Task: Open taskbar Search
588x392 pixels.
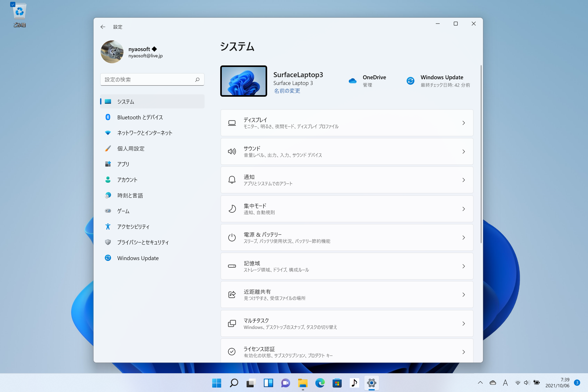Action: pyautogui.click(x=234, y=383)
